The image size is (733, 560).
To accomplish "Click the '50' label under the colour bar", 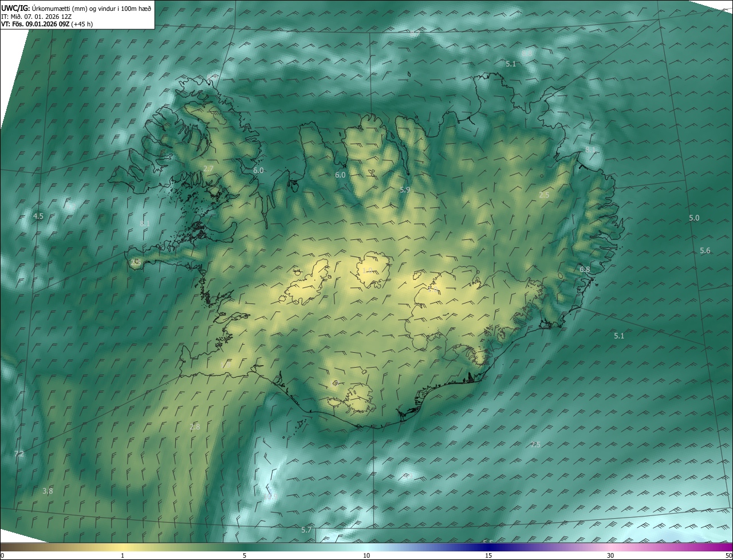I will (728, 556).
